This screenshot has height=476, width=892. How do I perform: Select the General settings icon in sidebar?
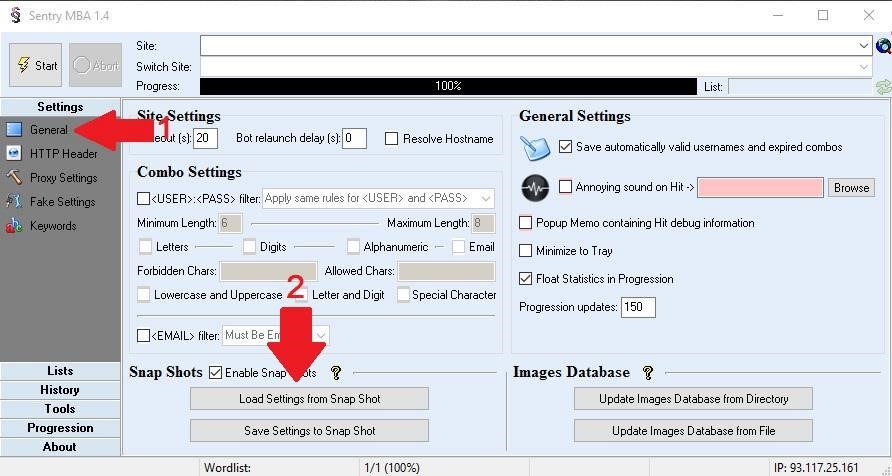click(x=14, y=130)
